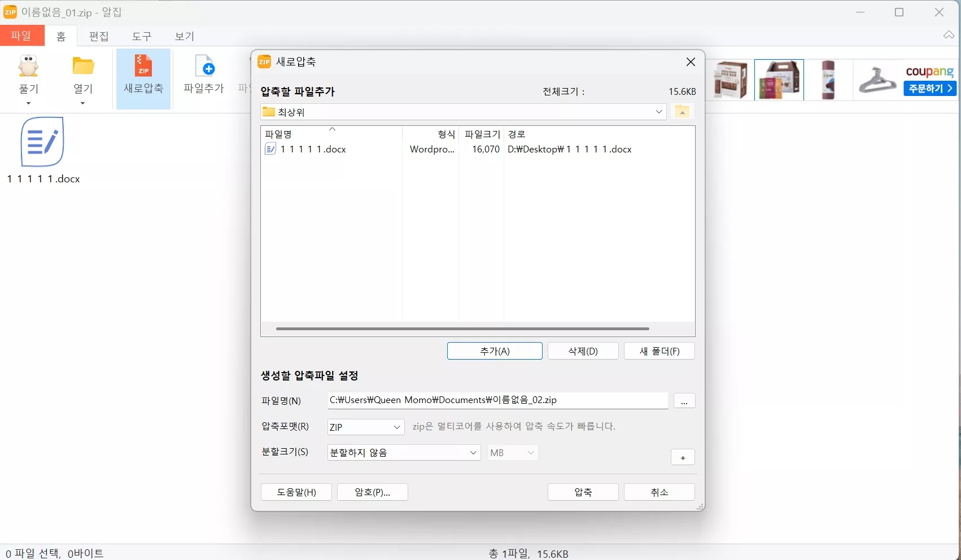Click the 파일명 archive filename input field
The image size is (961, 560).
[x=497, y=400]
